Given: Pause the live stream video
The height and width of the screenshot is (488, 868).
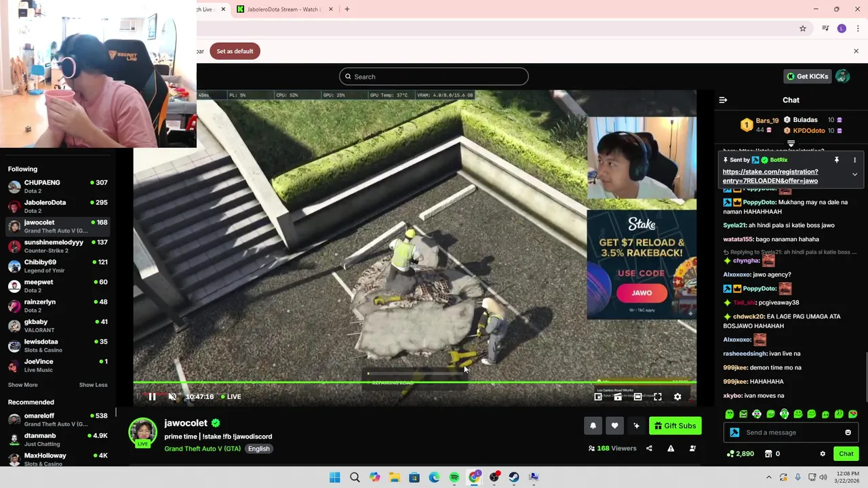Looking at the screenshot, I should click(152, 396).
